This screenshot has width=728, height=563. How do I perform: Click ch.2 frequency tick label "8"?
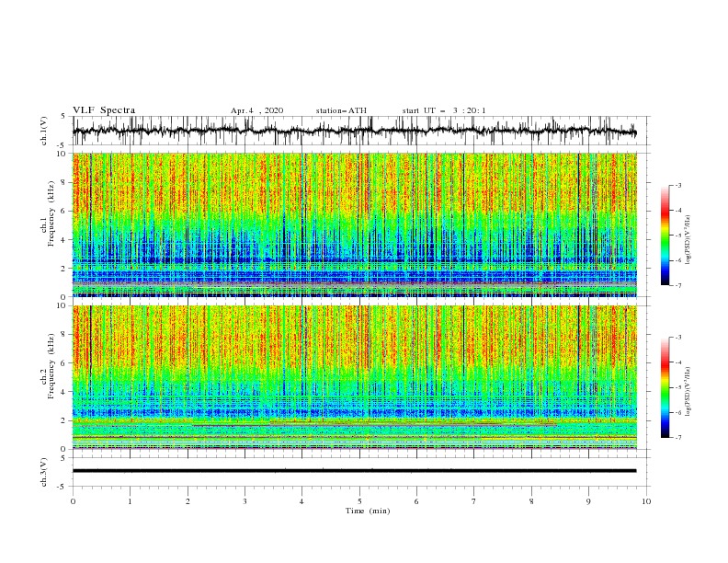click(65, 335)
